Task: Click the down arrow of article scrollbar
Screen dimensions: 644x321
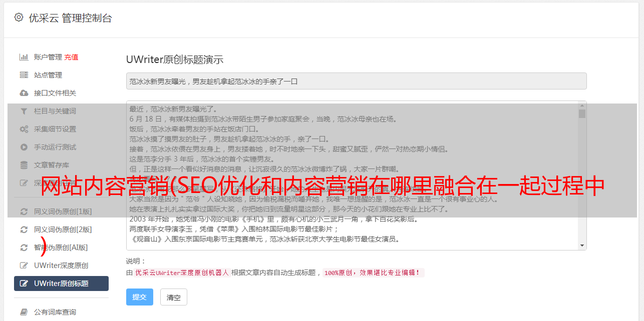Action: pyautogui.click(x=582, y=245)
